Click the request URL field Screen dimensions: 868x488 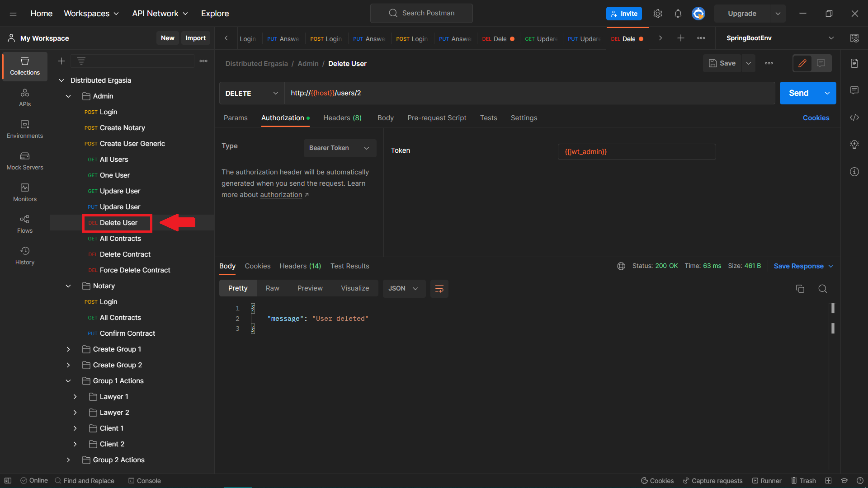coord(530,93)
